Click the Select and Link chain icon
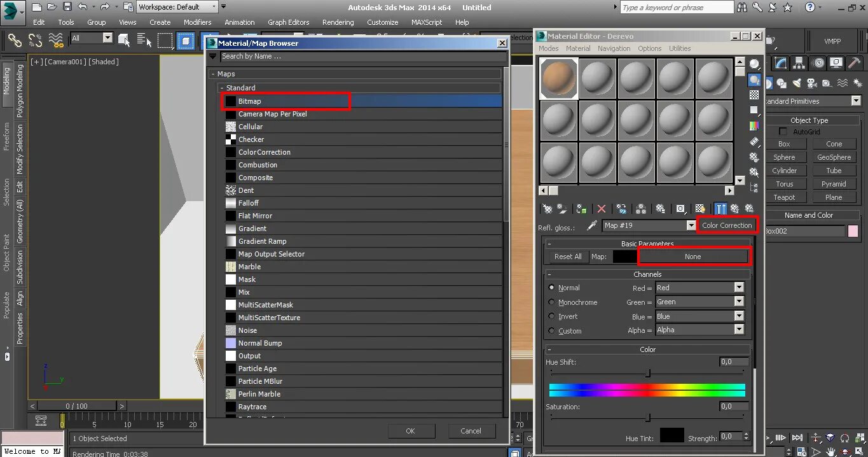This screenshot has height=457, width=868. tap(15, 41)
